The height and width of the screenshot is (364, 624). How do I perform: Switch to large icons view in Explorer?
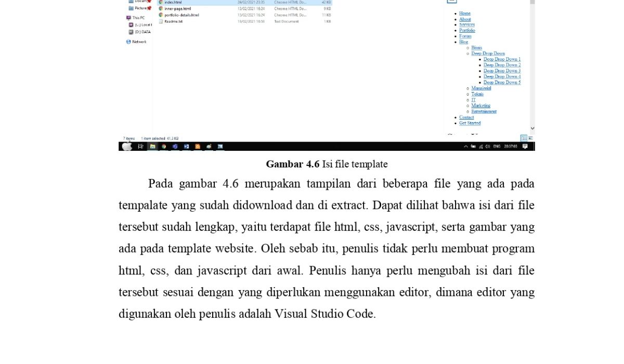[x=530, y=138]
